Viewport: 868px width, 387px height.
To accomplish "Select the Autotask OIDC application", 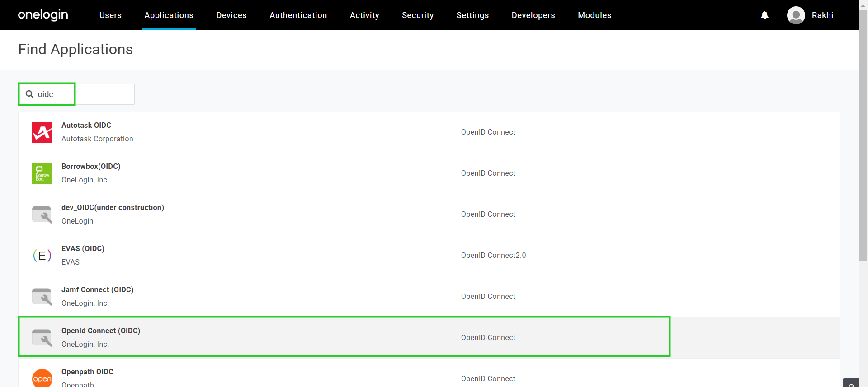I will click(x=429, y=132).
